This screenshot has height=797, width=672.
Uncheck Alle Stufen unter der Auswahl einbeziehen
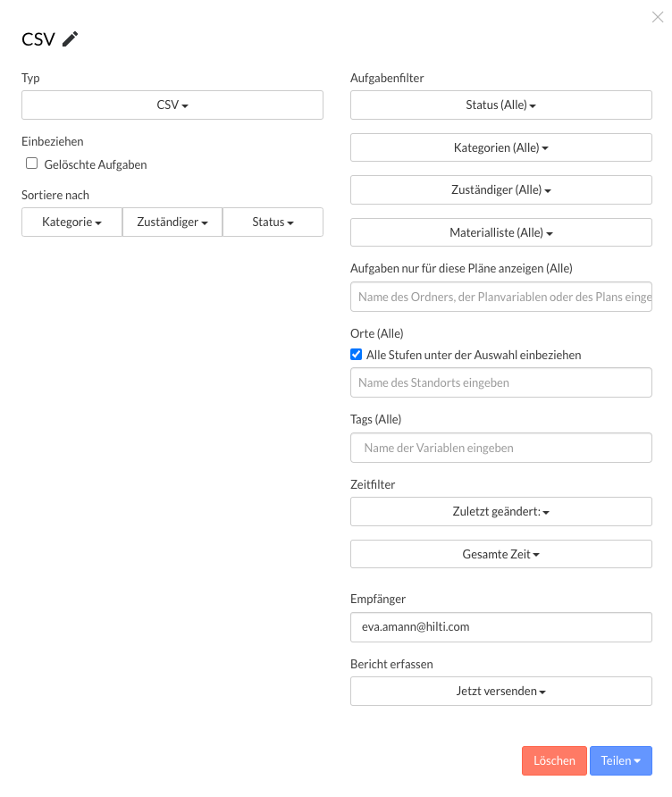[x=357, y=355]
